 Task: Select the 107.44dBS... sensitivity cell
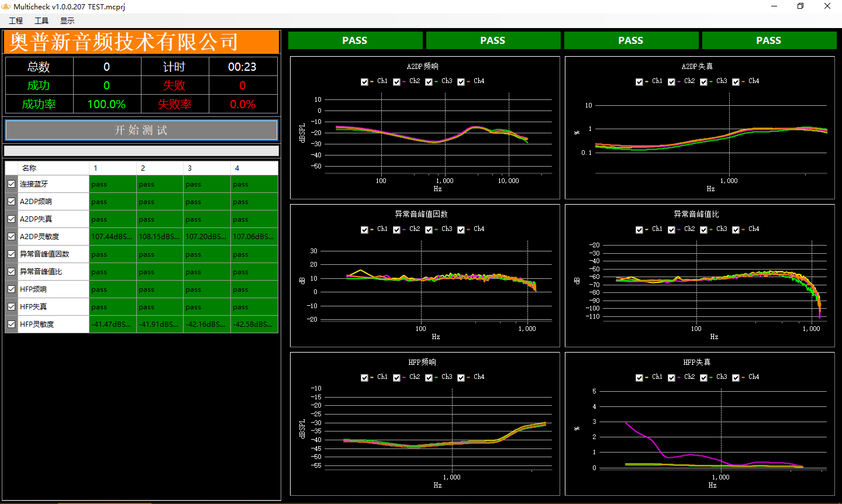pos(112,236)
